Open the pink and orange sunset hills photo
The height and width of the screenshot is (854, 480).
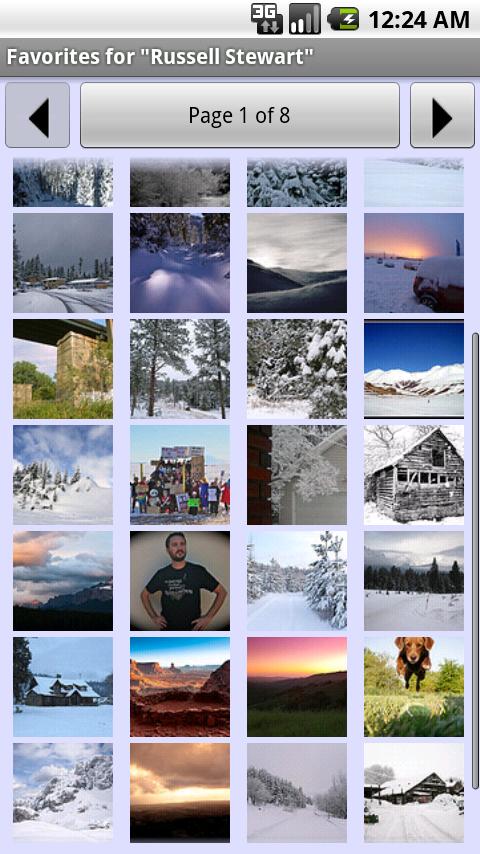(297, 687)
